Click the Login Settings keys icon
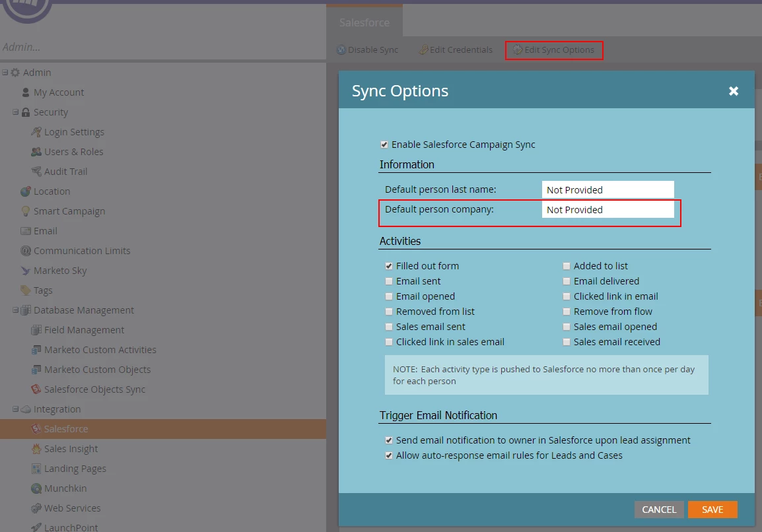The height and width of the screenshot is (532, 762). (x=36, y=131)
